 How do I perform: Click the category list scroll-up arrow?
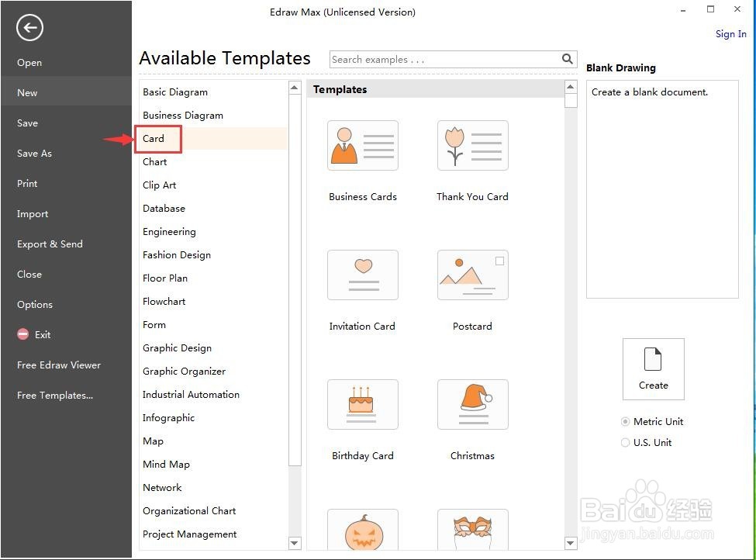[294, 88]
